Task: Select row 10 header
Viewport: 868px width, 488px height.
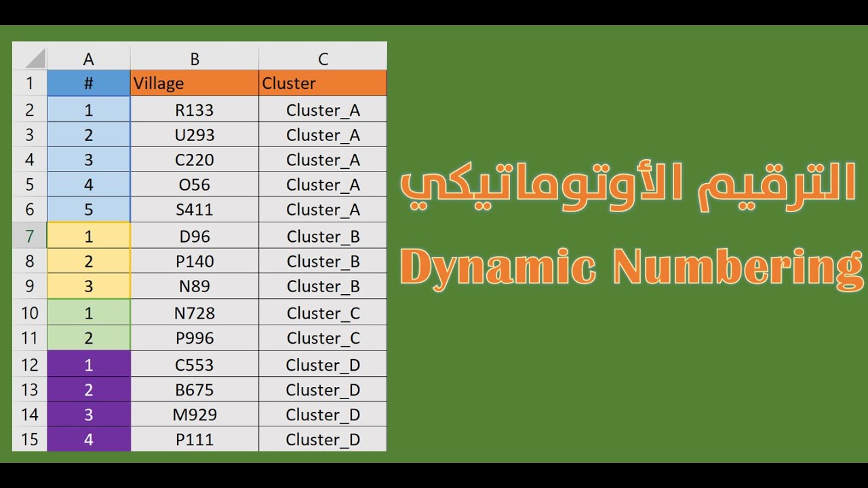Action: [30, 313]
